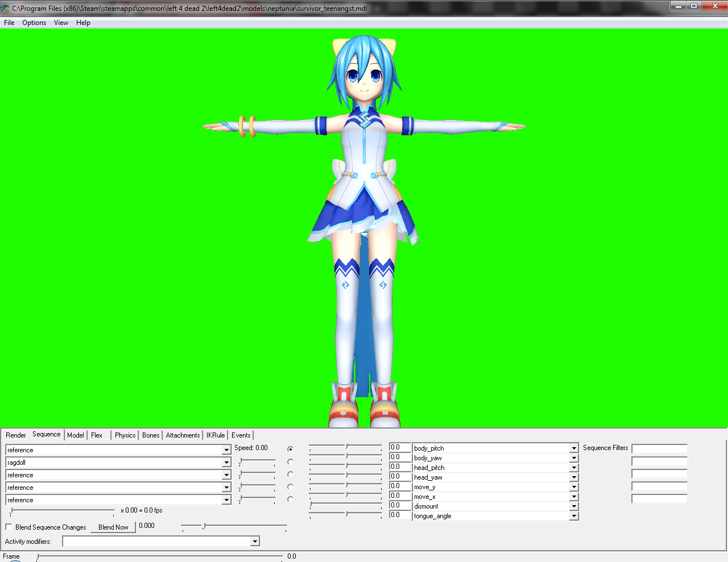Open the View menu
Screen dimensions: 728x562
[x=61, y=23]
